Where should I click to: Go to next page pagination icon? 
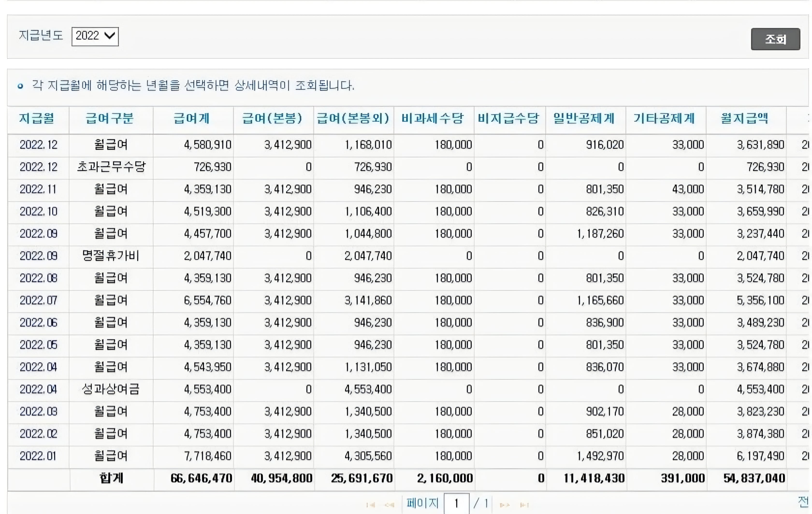pos(505,505)
